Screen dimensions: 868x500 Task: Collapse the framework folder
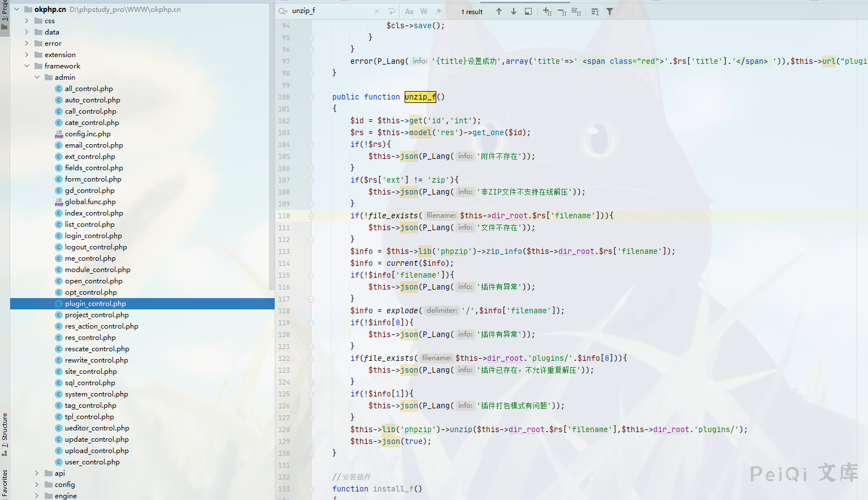[x=27, y=66]
